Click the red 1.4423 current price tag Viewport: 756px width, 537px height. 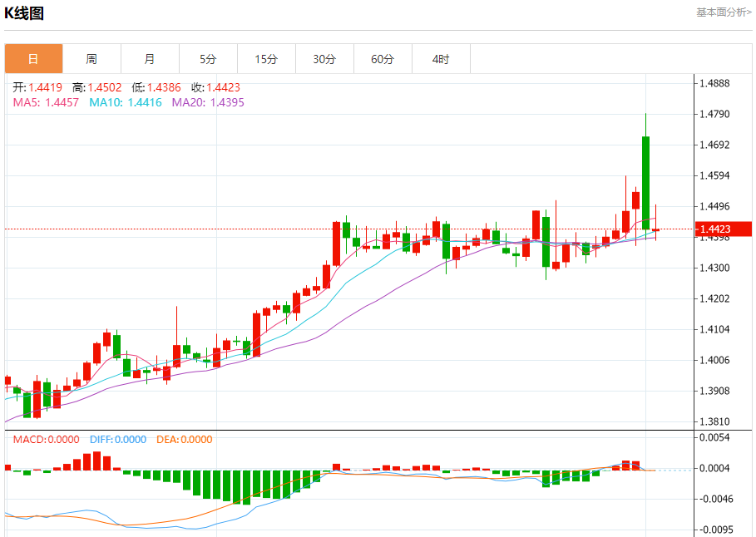pos(724,229)
